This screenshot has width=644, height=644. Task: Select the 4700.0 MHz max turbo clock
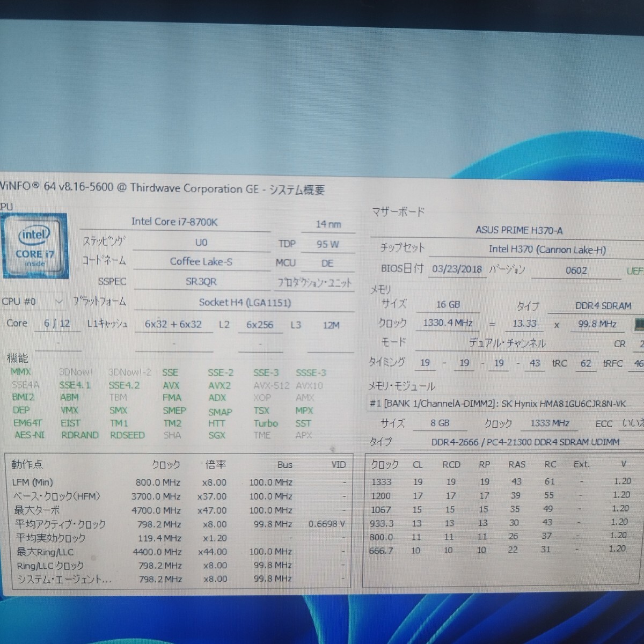pyautogui.click(x=156, y=510)
